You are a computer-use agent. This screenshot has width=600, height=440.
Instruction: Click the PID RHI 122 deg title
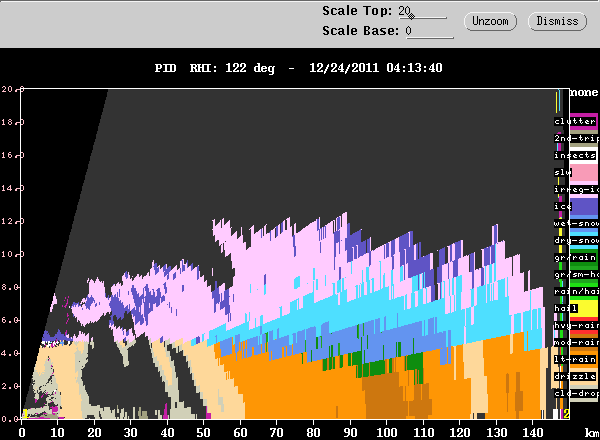(x=215, y=68)
